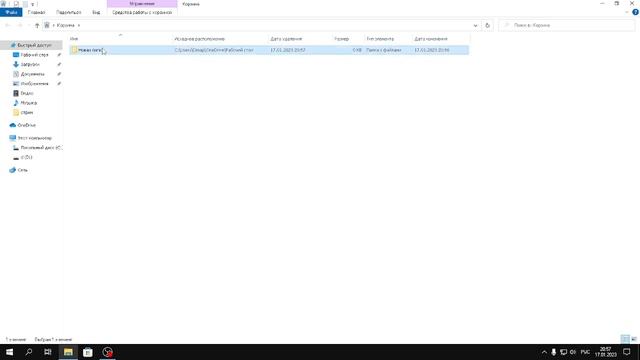Viewport: 640px width, 360px height.
Task: Click the Forward navigation arrow
Action: click(19, 25)
